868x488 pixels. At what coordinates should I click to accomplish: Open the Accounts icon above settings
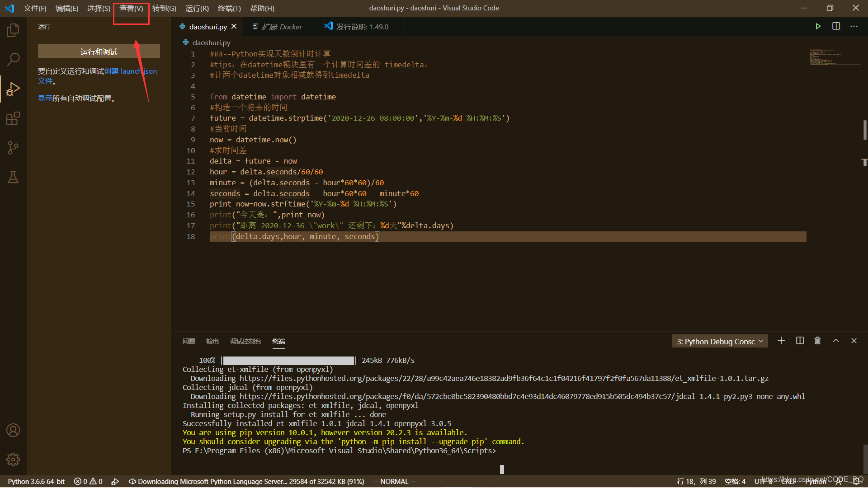coord(13,430)
